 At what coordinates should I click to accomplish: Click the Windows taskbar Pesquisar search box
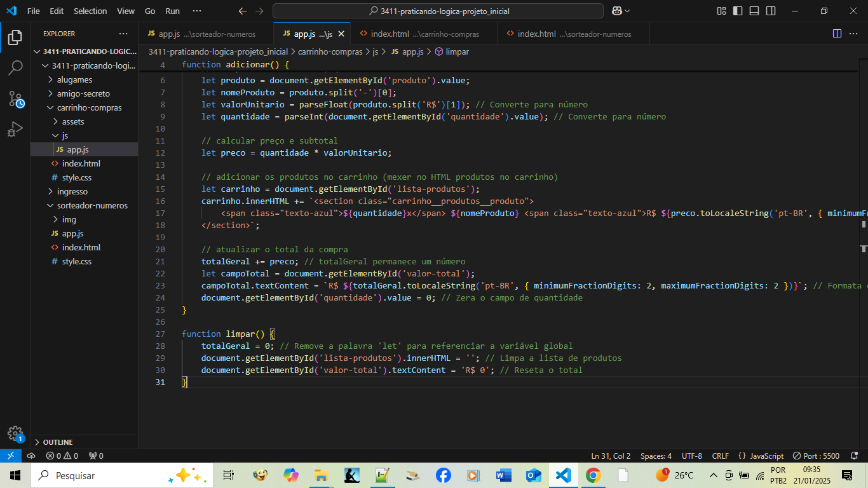[x=123, y=475]
